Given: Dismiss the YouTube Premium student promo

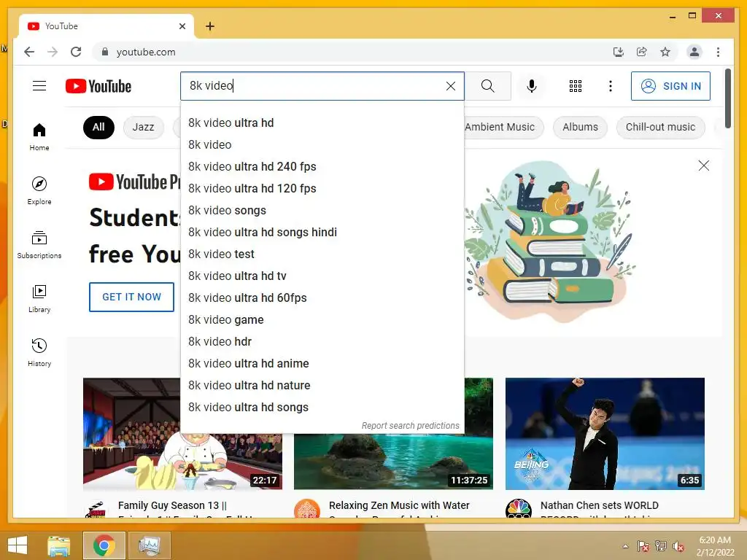Looking at the screenshot, I should click(x=704, y=166).
